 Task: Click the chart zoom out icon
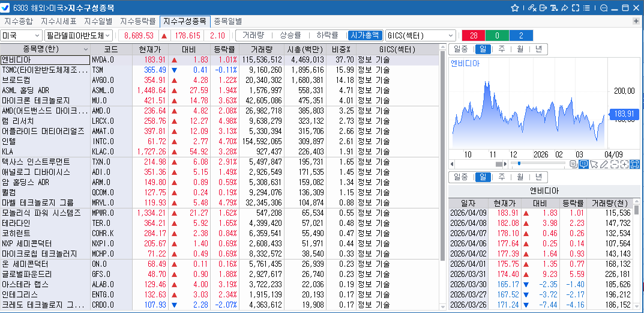point(615,164)
